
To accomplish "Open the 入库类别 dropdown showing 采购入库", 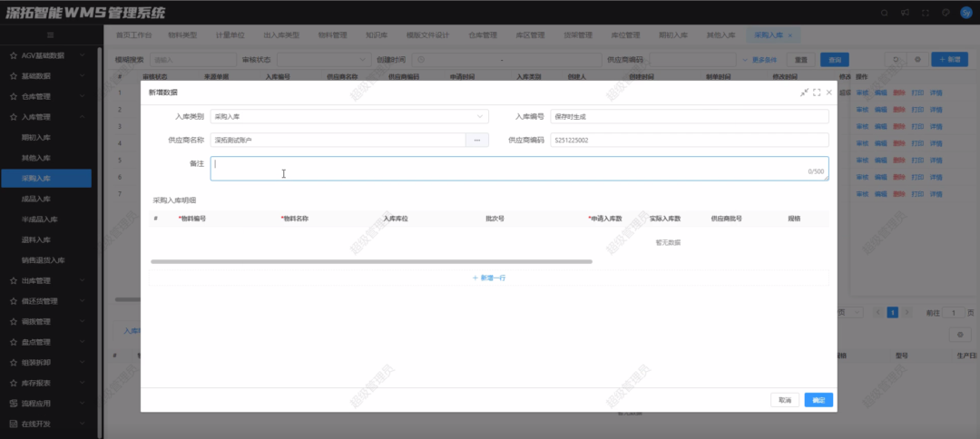I will [x=349, y=117].
